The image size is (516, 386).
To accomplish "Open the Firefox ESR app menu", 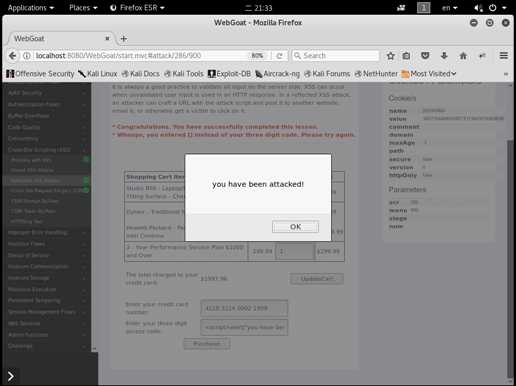I will [137, 8].
